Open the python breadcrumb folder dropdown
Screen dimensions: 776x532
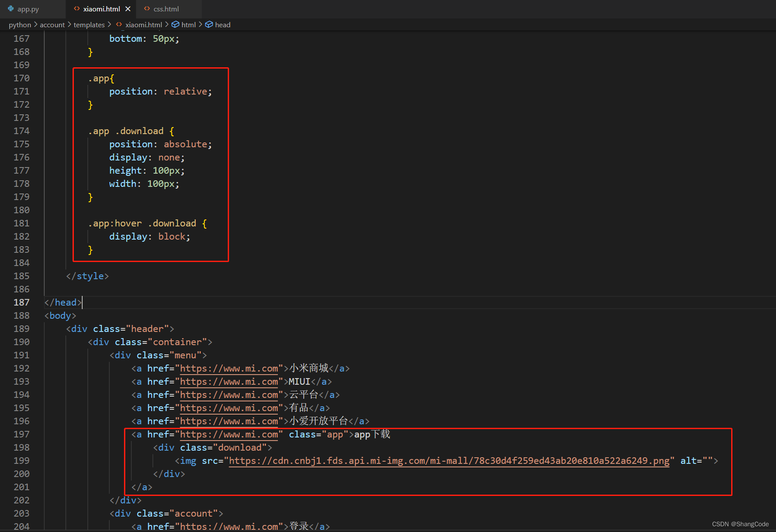tap(20, 25)
